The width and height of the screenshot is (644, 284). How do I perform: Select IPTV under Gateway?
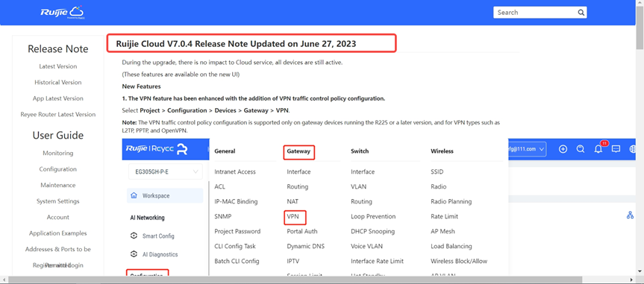293,261
